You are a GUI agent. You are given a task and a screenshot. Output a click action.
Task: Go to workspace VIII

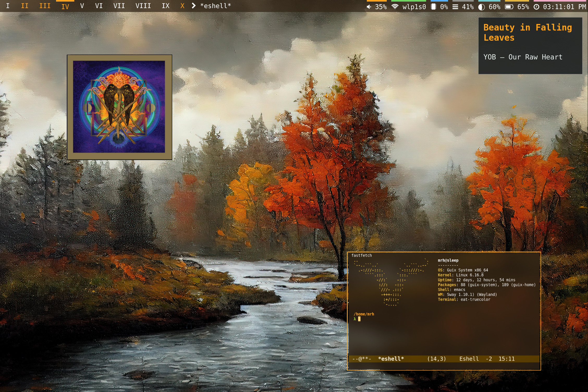coord(143,6)
